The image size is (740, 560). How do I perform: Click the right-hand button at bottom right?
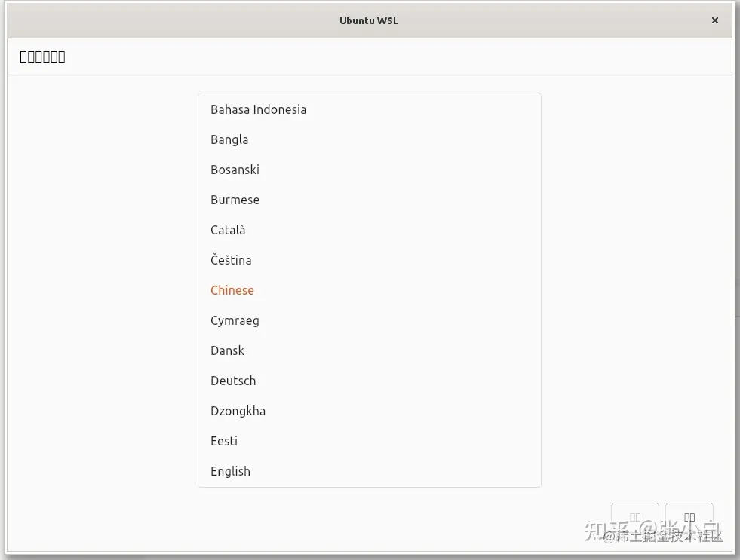[x=689, y=518]
